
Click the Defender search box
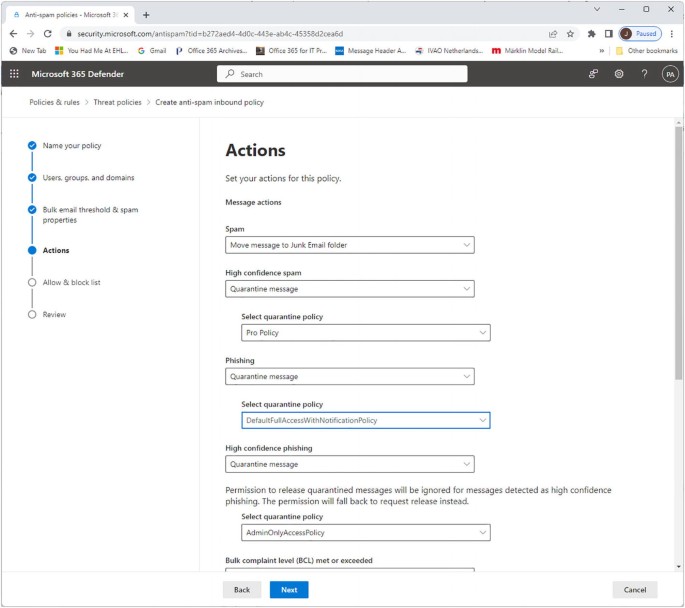(342, 74)
